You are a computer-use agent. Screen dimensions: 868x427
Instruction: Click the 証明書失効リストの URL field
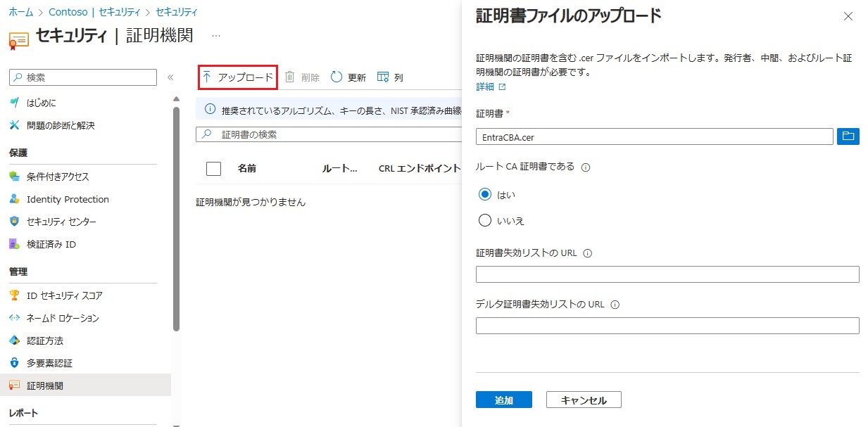pos(667,274)
